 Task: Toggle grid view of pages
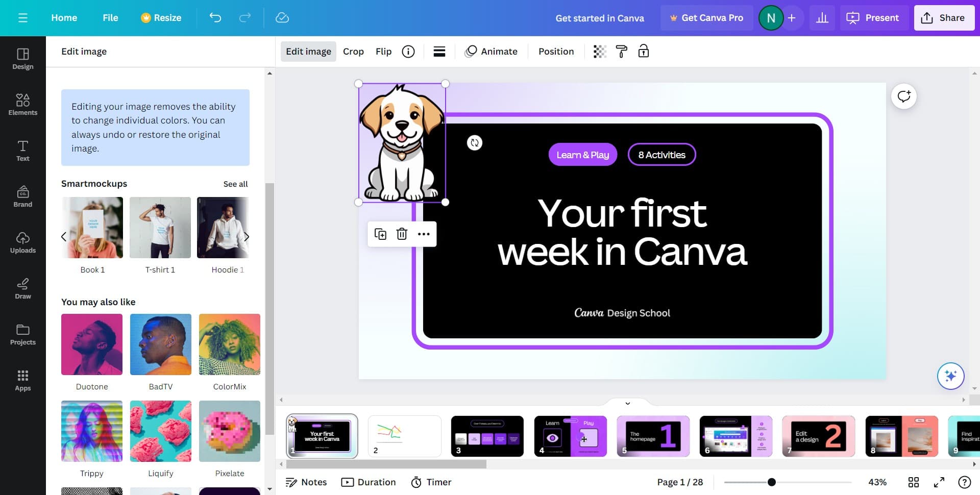coord(913,482)
